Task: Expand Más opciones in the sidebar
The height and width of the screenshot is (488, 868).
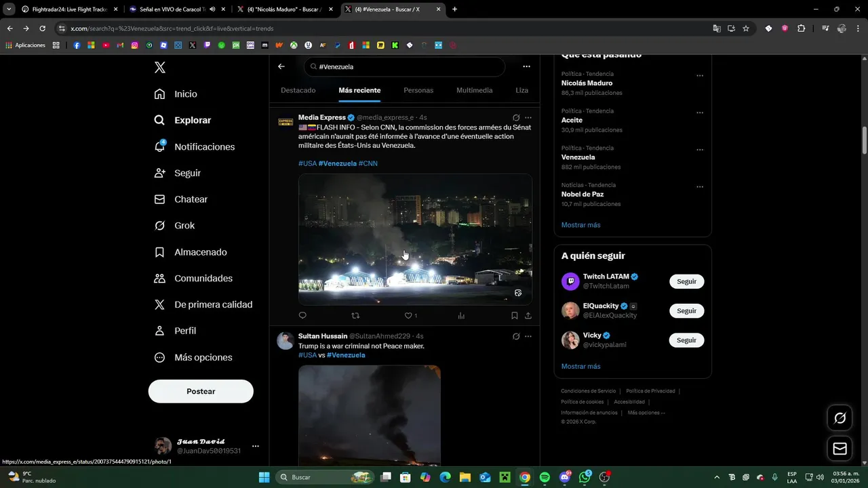Action: [x=193, y=357]
